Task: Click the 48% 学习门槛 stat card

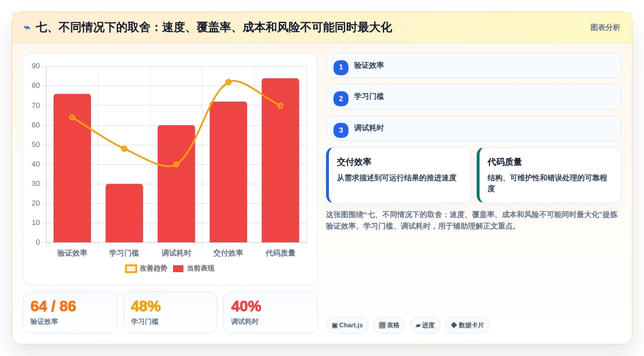Action: (x=170, y=312)
